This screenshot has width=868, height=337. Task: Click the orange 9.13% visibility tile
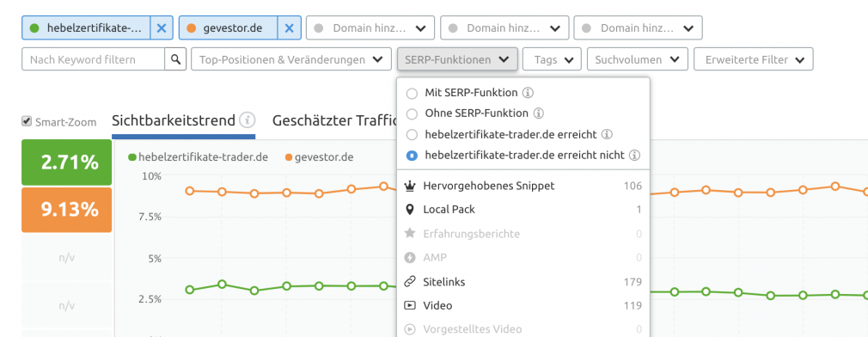pos(66,210)
